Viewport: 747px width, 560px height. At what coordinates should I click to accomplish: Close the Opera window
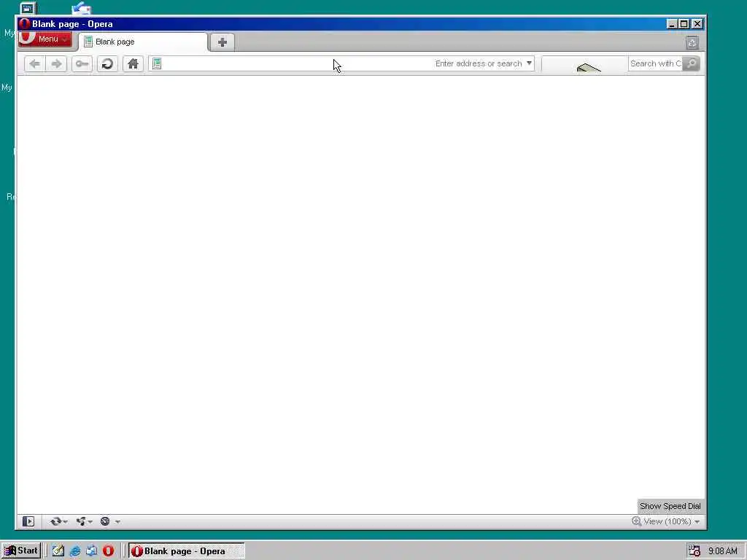tap(697, 24)
